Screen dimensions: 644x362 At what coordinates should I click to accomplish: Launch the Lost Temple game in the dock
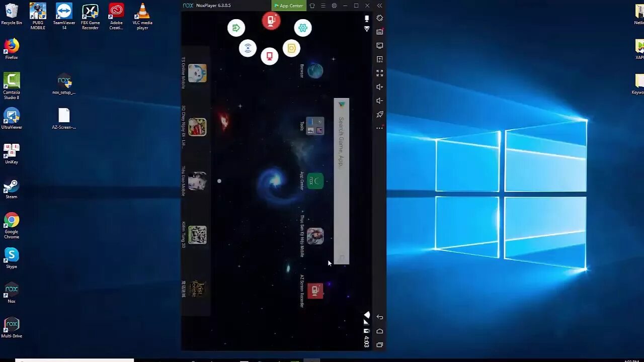[197, 289]
